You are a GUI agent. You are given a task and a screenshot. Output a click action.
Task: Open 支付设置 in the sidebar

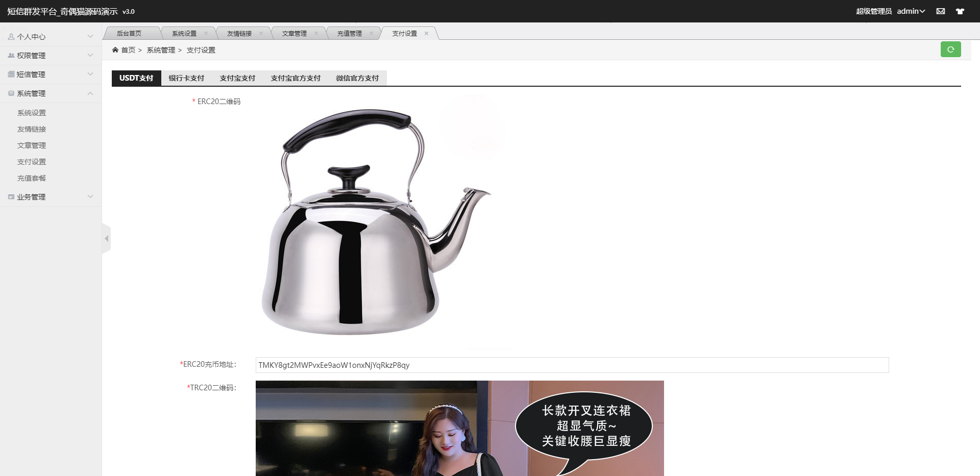click(x=32, y=162)
